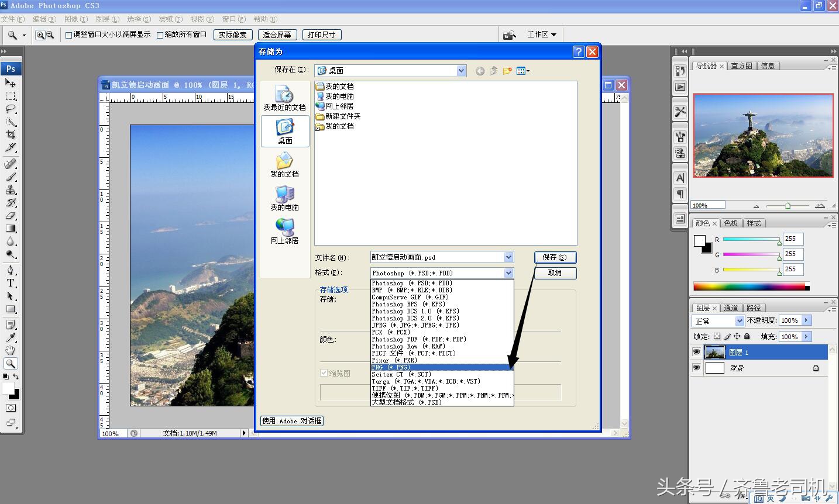The width and height of the screenshot is (839, 504).
Task: Click the 保存 button
Action: point(555,257)
